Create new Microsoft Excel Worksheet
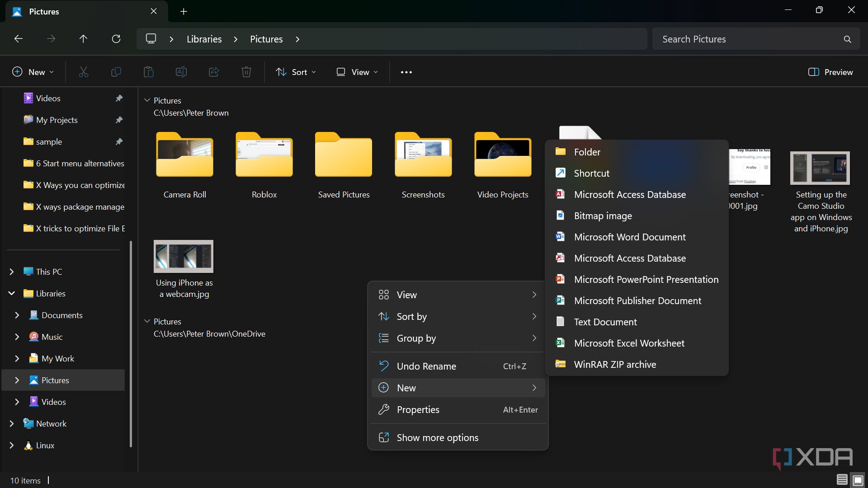The height and width of the screenshot is (488, 868). tap(637, 343)
